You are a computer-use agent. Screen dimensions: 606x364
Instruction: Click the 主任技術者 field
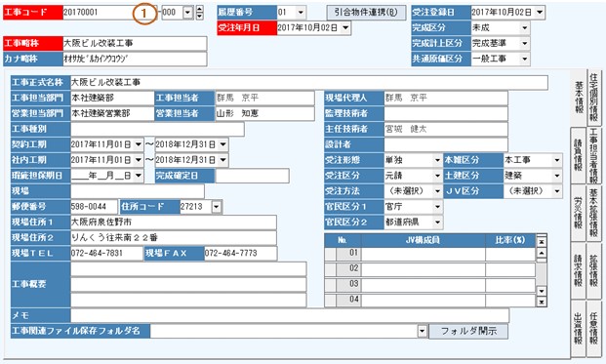pos(446,129)
